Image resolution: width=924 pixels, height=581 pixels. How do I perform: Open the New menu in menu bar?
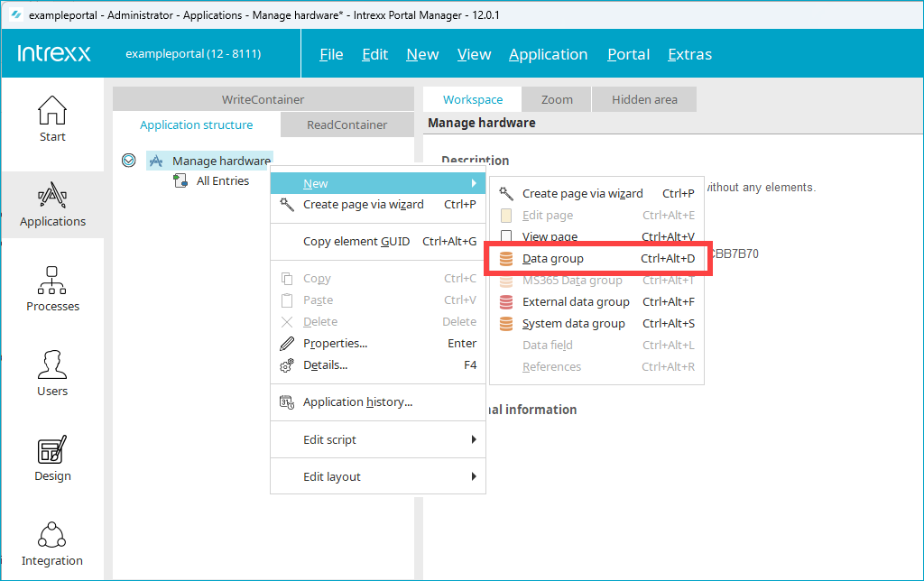(x=422, y=54)
